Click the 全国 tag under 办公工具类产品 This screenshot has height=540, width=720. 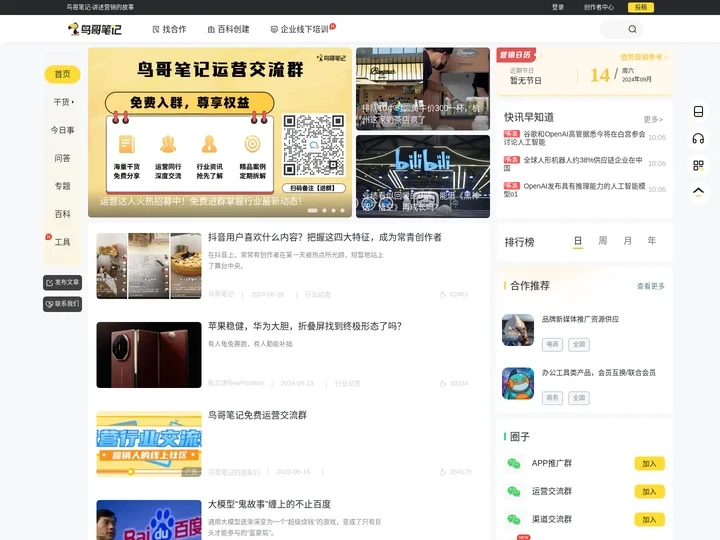coord(579,398)
